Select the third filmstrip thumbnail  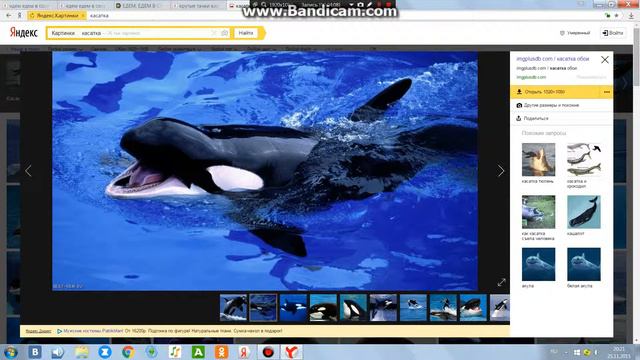[x=293, y=308]
